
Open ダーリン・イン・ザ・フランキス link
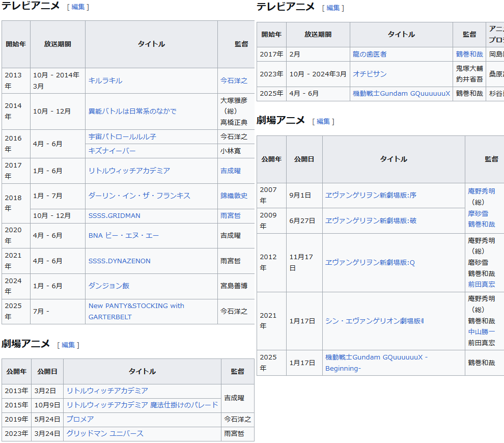tap(139, 196)
